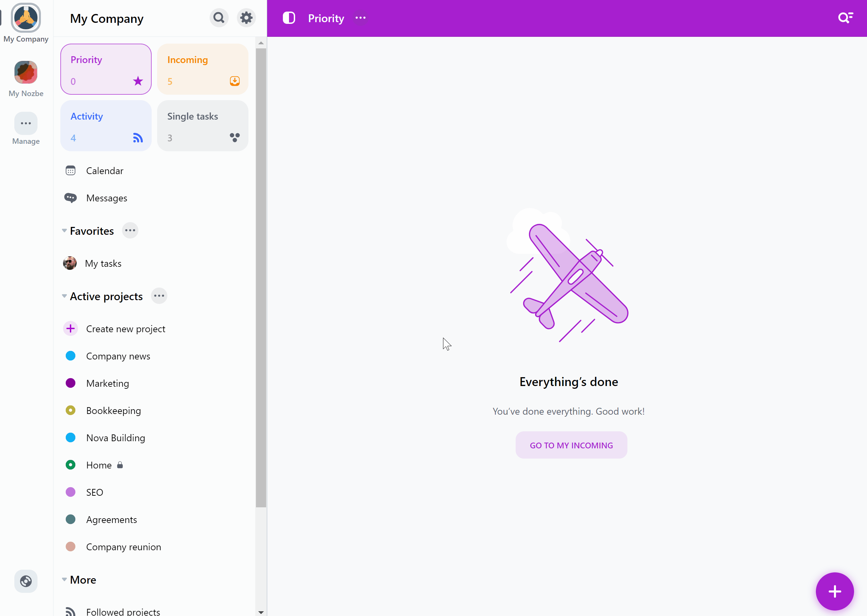
Task: Select the Marketing project
Action: pyautogui.click(x=107, y=383)
